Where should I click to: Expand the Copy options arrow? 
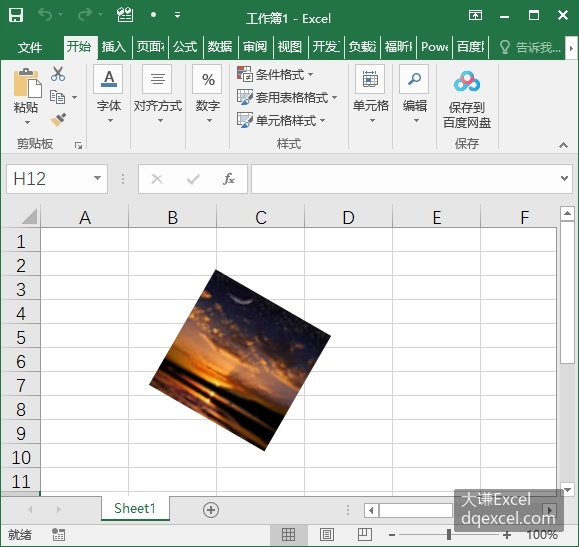coord(74,98)
